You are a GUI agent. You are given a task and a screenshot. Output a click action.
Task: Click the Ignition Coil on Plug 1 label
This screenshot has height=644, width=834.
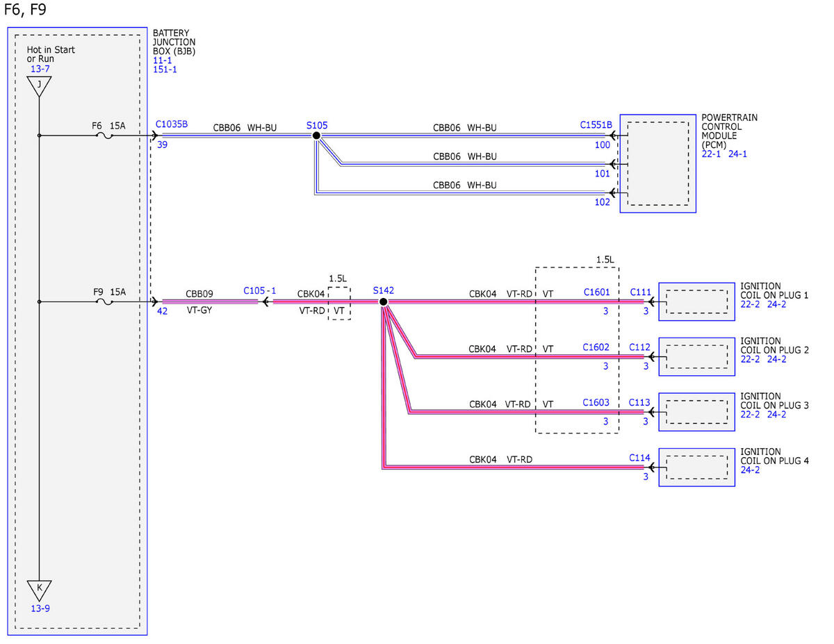(x=775, y=290)
